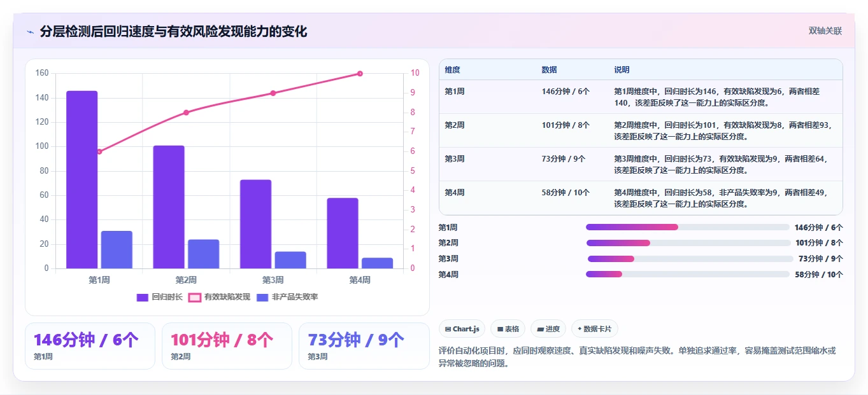The image size is (868, 395).
Task: Select the Chart.js tag chip
Action: coord(462,329)
